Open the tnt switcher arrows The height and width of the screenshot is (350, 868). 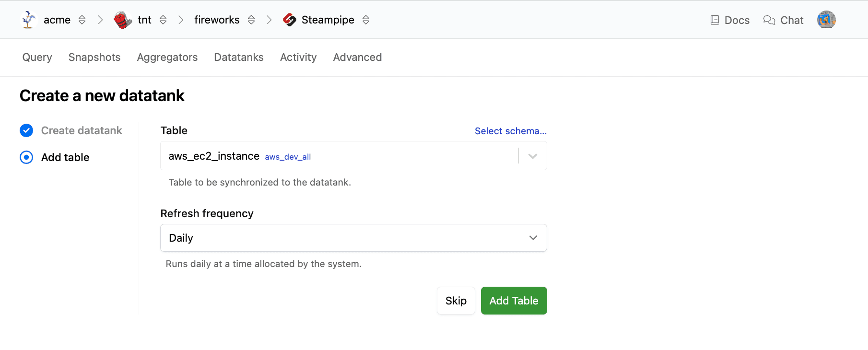click(163, 20)
